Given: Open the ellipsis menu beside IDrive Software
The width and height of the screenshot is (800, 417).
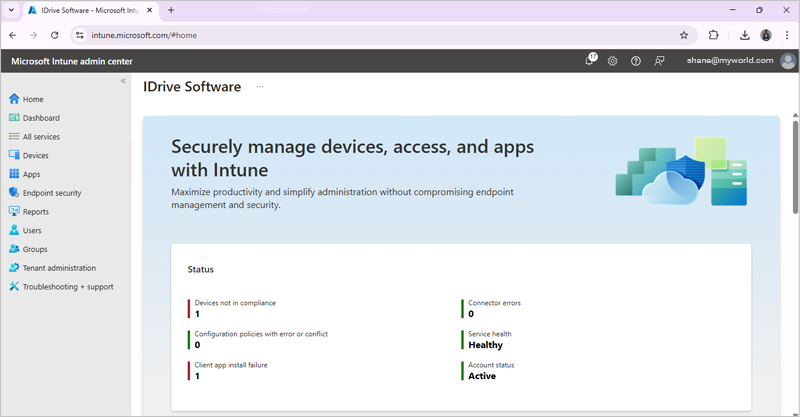Looking at the screenshot, I should point(260,87).
